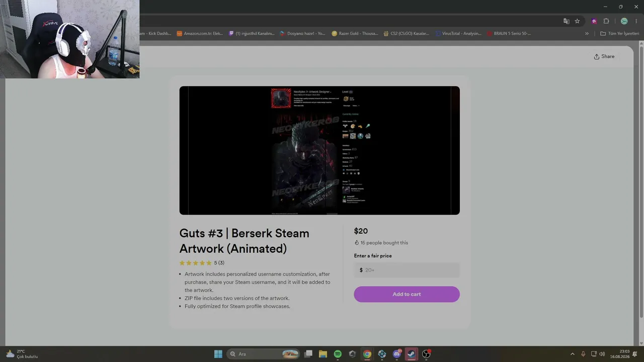644x362 pixels.
Task: Open Task View on the taskbar
Action: 308,354
